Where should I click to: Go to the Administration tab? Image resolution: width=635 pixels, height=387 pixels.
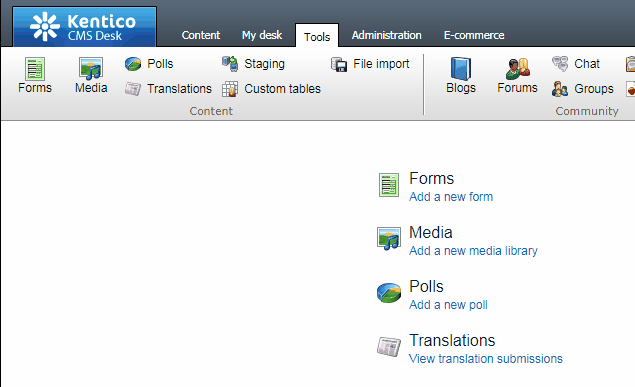point(386,35)
